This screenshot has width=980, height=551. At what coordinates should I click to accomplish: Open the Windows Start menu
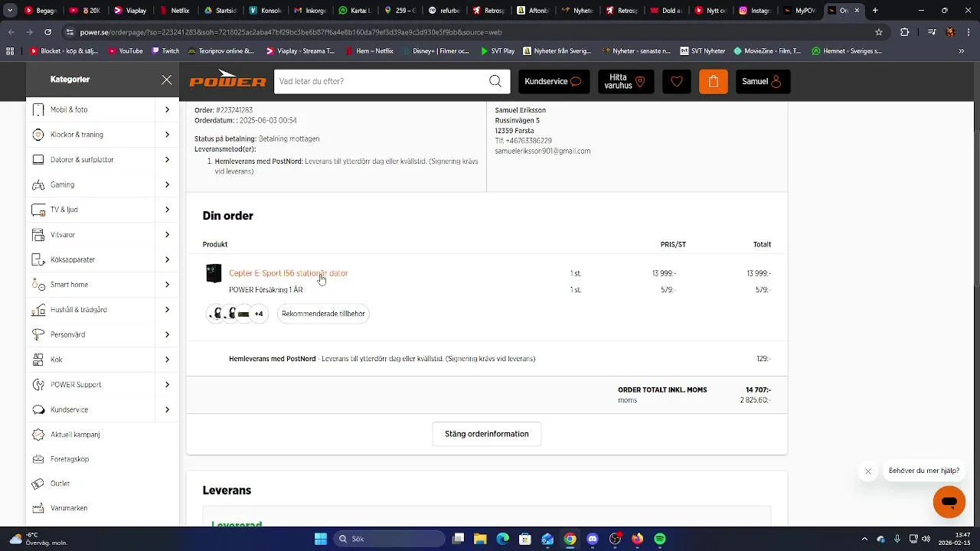(321, 539)
